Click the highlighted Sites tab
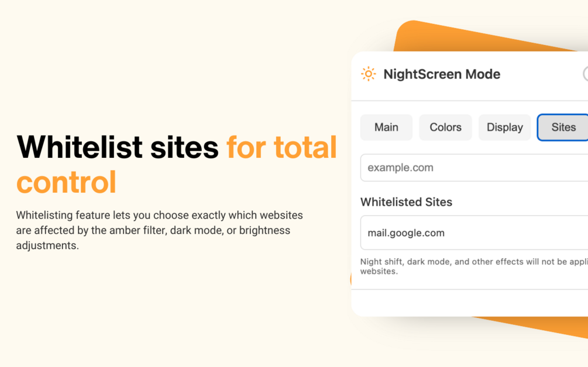Viewport: 588px width, 367px height. [x=563, y=127]
